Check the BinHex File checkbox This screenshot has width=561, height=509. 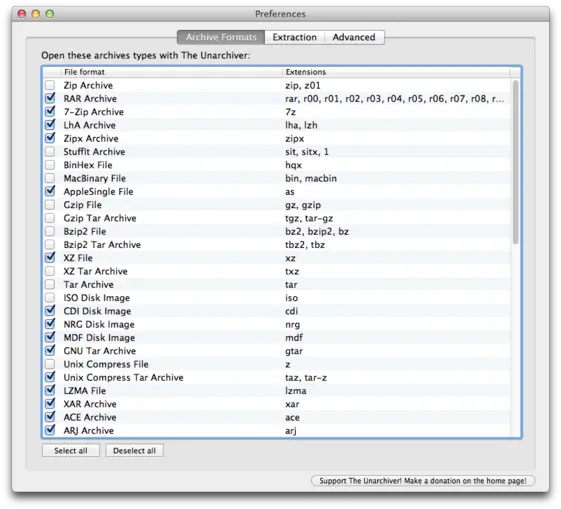[x=50, y=165]
